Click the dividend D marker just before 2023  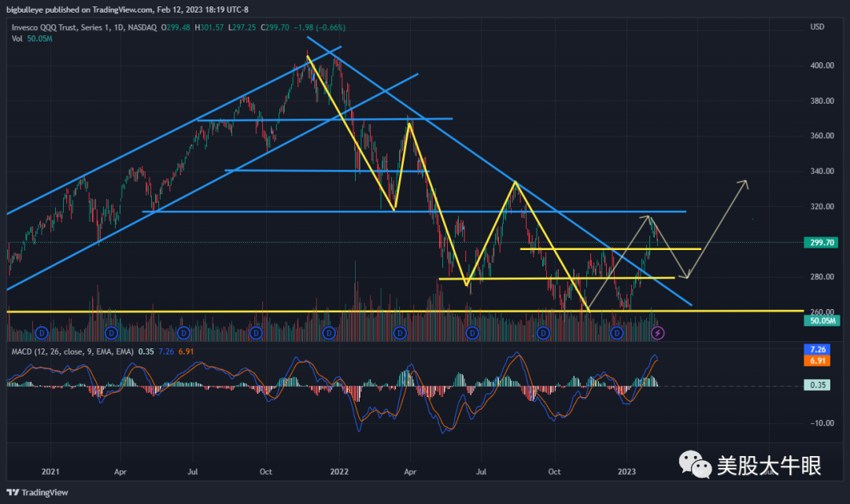(616, 333)
